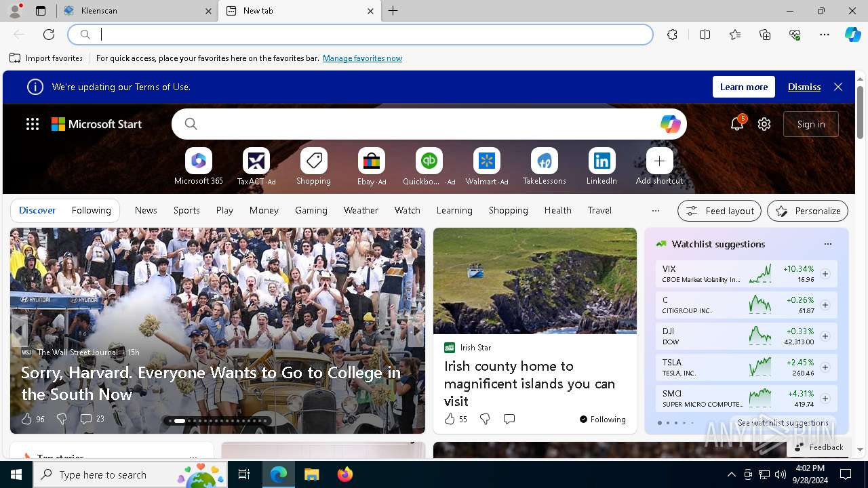The image size is (868, 488).
Task: Select Discover feed tab
Action: pyautogui.click(x=37, y=210)
